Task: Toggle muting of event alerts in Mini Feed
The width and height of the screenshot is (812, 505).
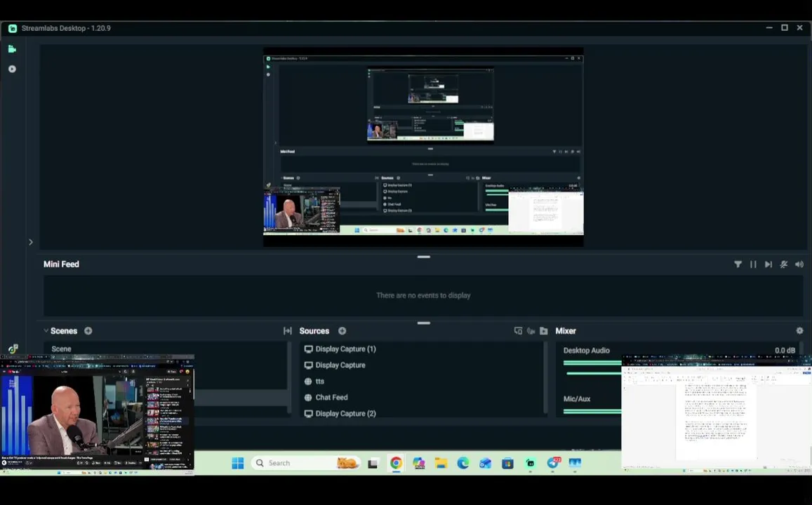Action: 784,264
